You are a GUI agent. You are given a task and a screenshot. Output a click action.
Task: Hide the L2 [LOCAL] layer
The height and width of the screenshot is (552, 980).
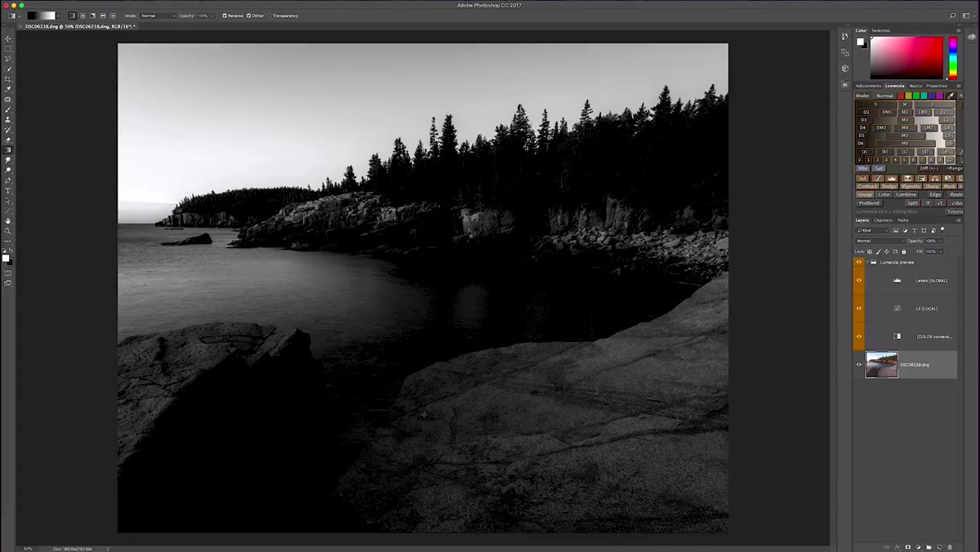[858, 309]
